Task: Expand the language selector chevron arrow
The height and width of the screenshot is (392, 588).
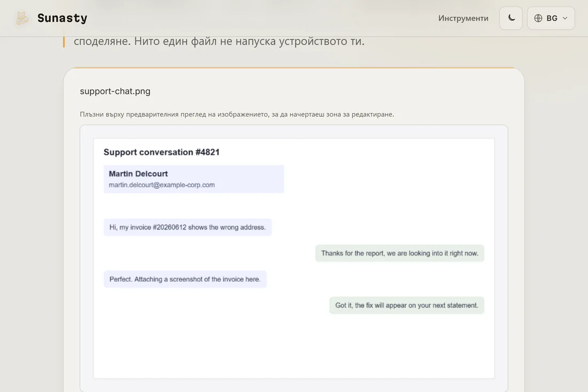Action: (565, 18)
